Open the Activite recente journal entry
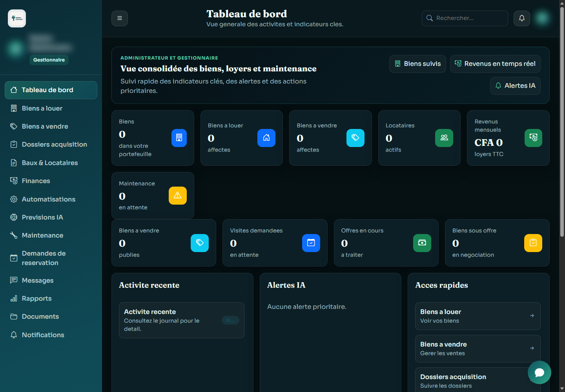Viewport: 565px width, 392px height. [x=182, y=320]
